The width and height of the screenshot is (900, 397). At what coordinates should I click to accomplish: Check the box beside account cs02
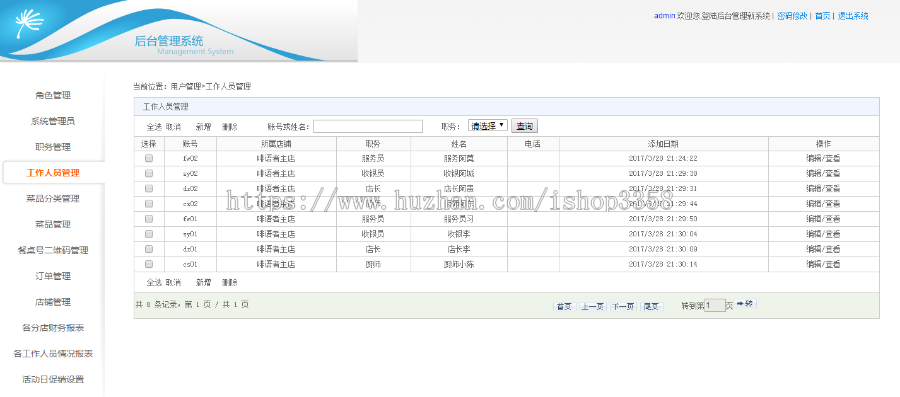149,203
